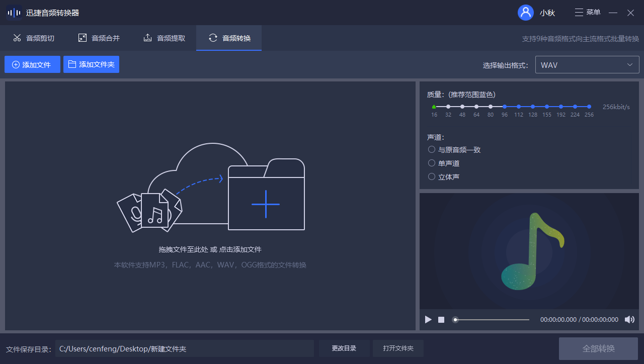Play the audio preview
644x364 pixels.
[428, 320]
